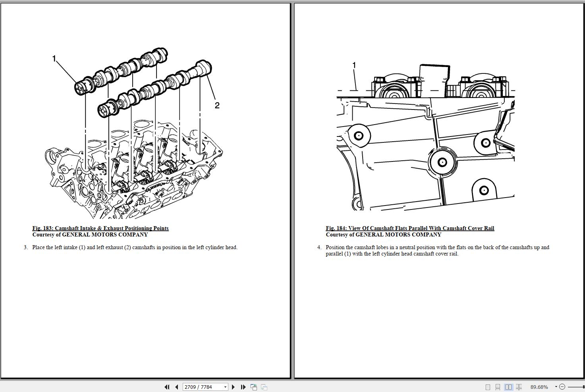Go to the first page
Viewport: 585px width, 392px height.
pyautogui.click(x=167, y=387)
